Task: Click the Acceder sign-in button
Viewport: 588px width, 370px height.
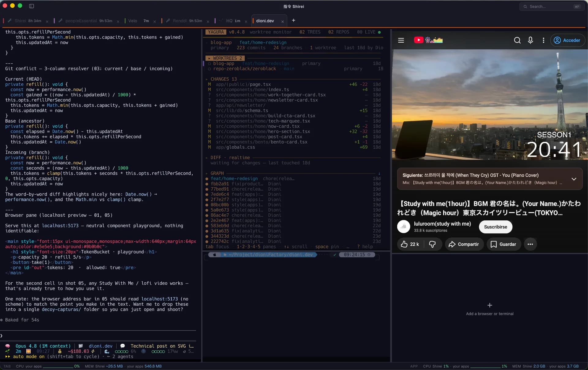Action: (x=567, y=40)
